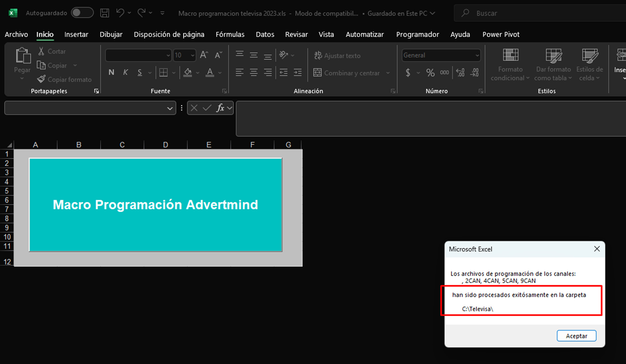Open Estilos de celda gallery
This screenshot has width=626, height=364.
(x=590, y=65)
